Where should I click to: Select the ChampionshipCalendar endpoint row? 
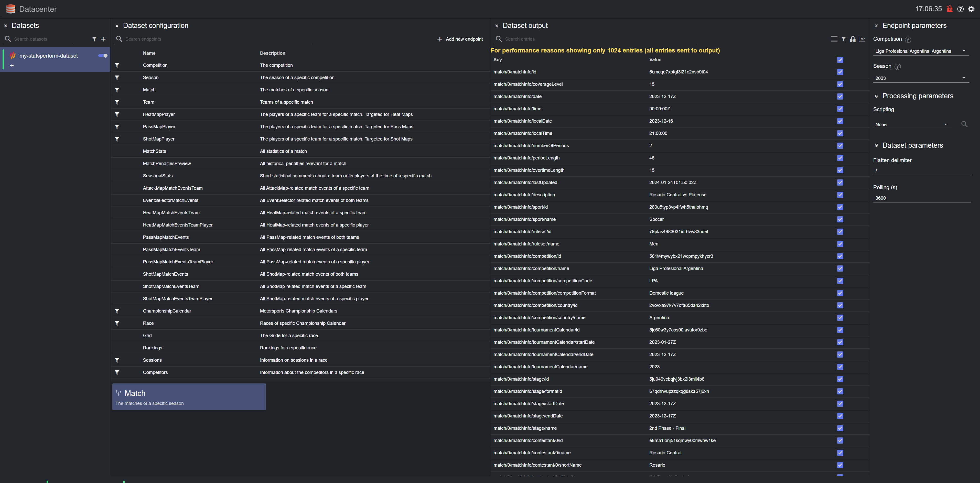click(x=167, y=311)
